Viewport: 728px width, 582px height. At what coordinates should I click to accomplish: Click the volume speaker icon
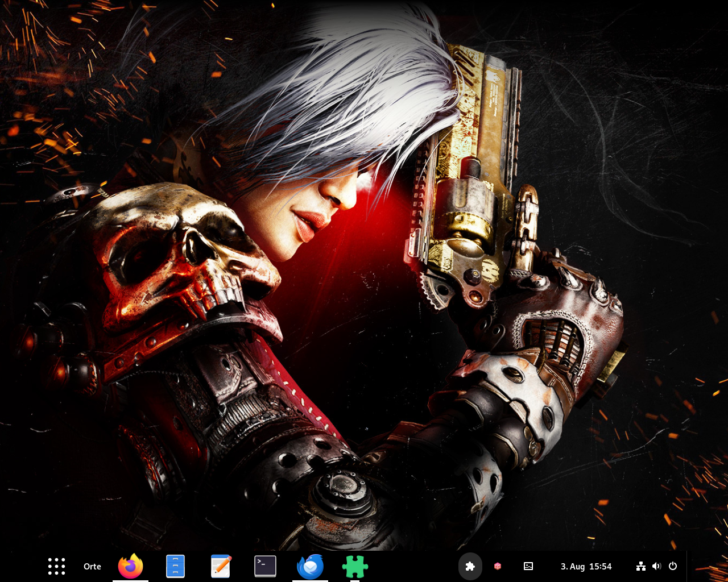pos(657,566)
